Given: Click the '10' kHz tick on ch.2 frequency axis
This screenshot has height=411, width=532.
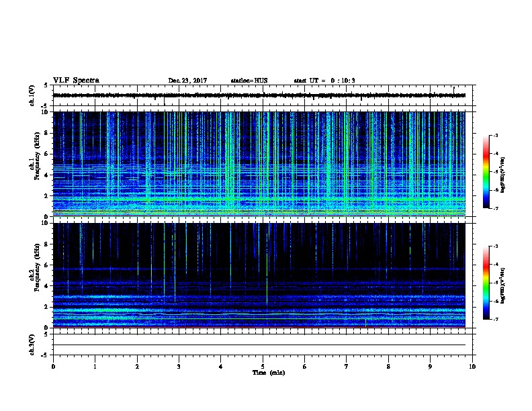Looking at the screenshot, I should 46,223.
